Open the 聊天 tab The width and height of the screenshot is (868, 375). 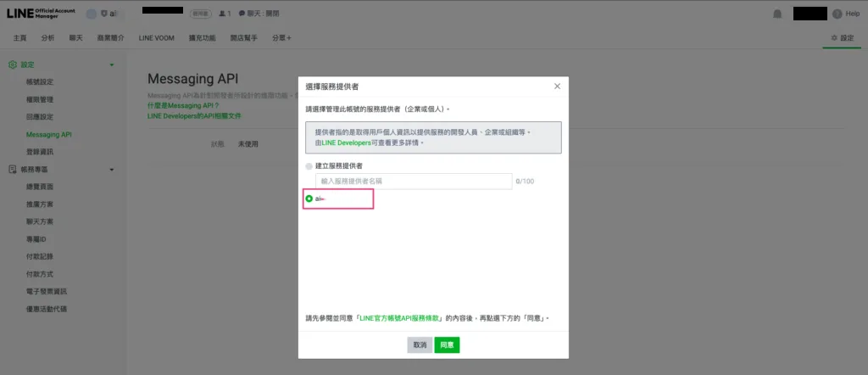coord(75,38)
